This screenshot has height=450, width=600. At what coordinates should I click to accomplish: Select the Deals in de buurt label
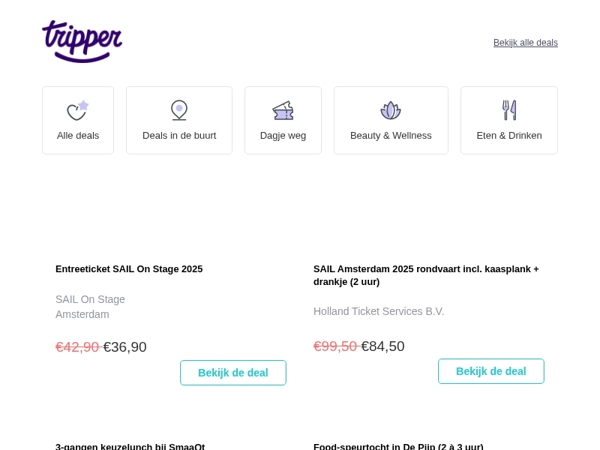point(179,135)
